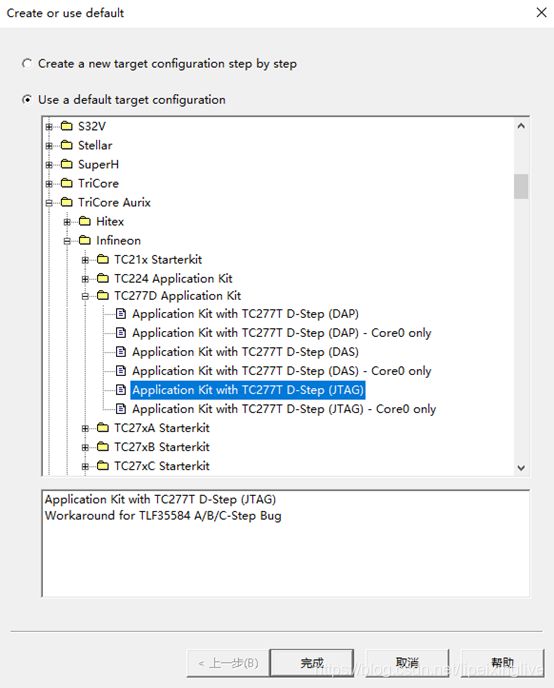Select the 'TC224 Application Kit' label
Viewport: 554px width, 688px height.
pyautogui.click(x=173, y=279)
